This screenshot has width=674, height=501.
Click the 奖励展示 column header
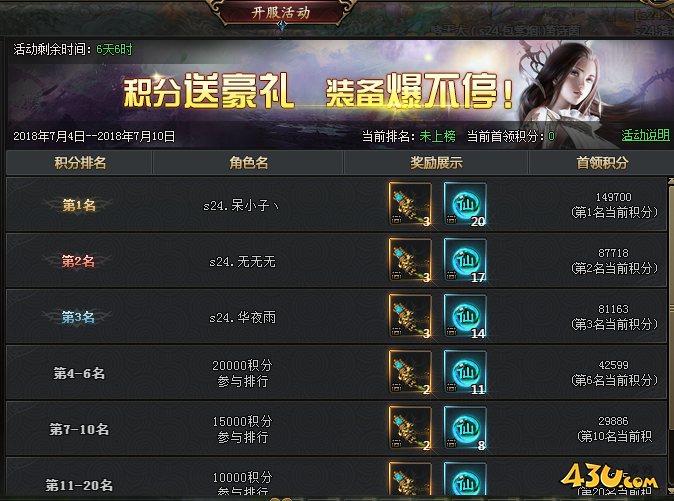(x=436, y=162)
